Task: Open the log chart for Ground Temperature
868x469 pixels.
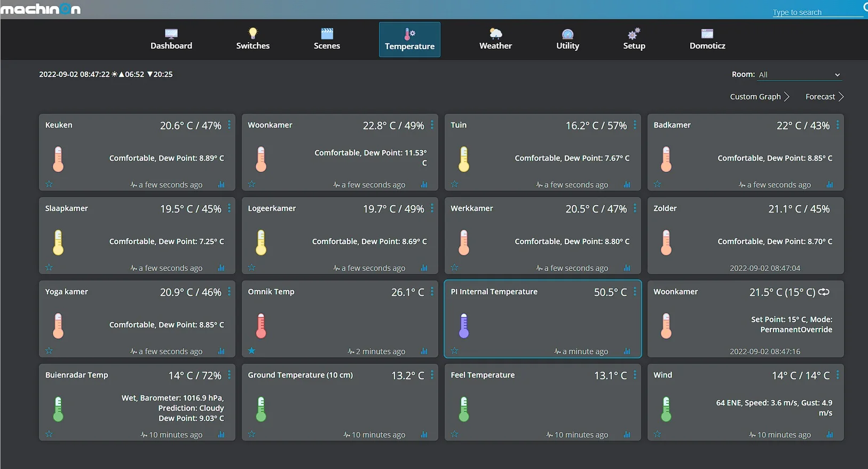Action: (x=424, y=435)
